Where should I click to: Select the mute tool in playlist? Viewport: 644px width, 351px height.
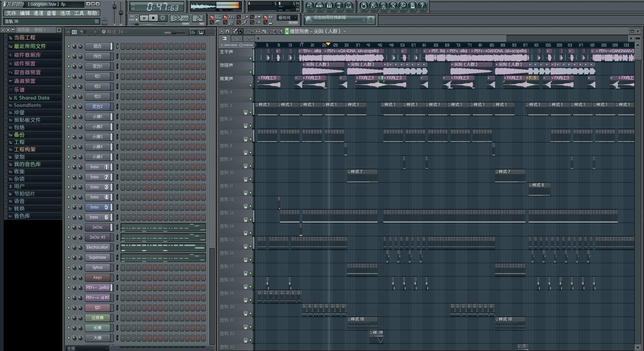[252, 31]
